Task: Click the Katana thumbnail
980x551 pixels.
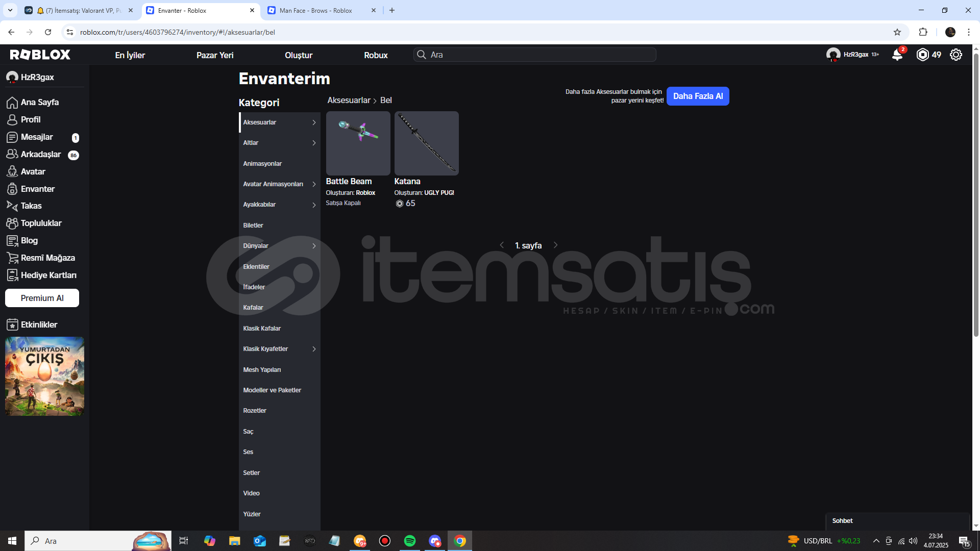Action: pyautogui.click(x=426, y=143)
